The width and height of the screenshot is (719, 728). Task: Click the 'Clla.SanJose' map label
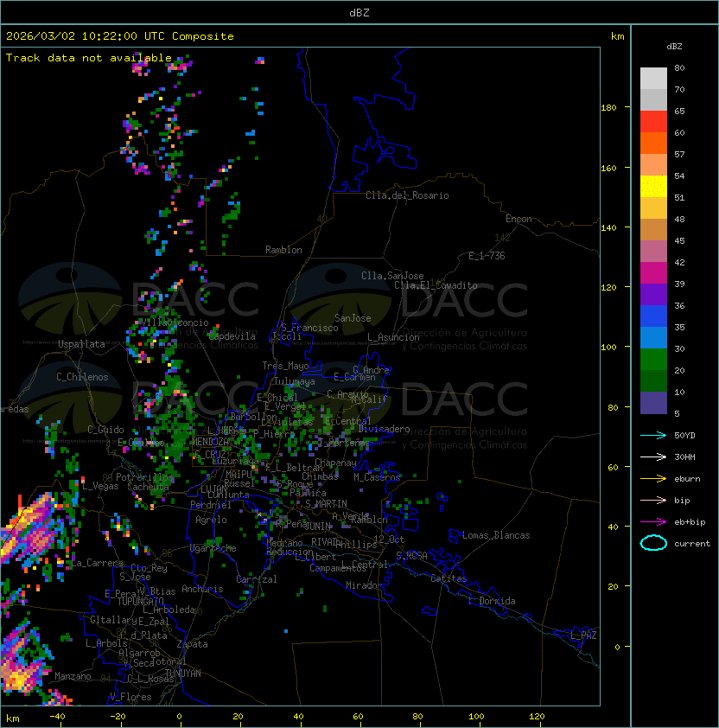pyautogui.click(x=392, y=276)
